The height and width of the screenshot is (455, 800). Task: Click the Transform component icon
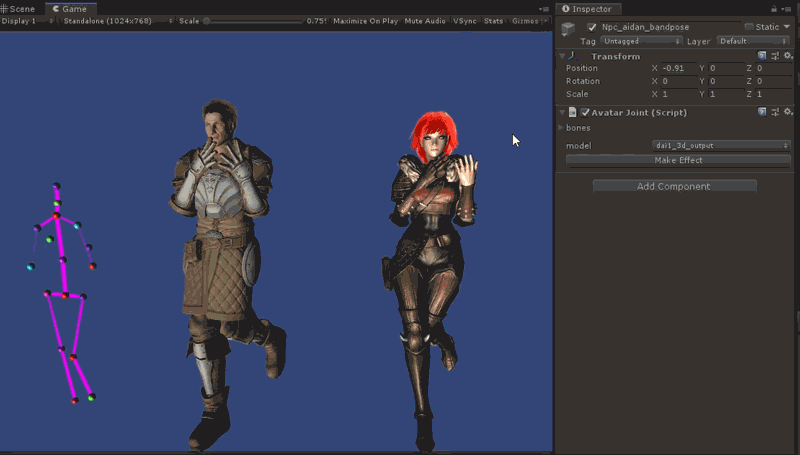coord(572,56)
